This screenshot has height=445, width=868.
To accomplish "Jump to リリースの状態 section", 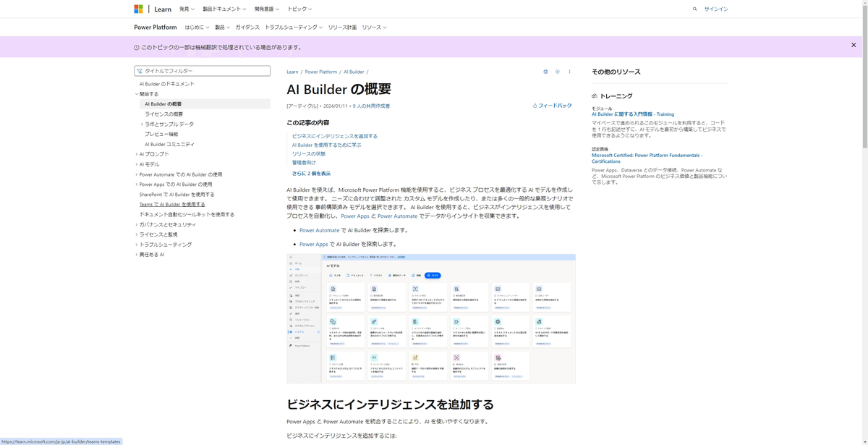I will 309,154.
